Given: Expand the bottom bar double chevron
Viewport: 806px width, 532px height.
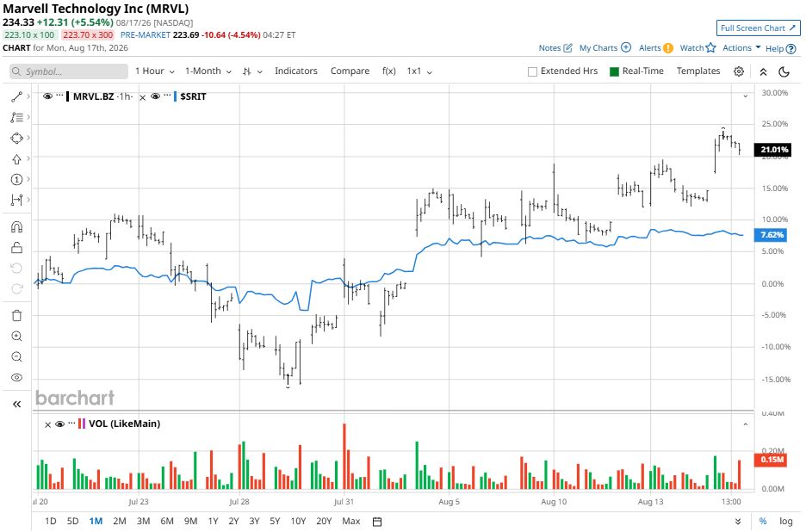Looking at the screenshot, I should point(738,521).
